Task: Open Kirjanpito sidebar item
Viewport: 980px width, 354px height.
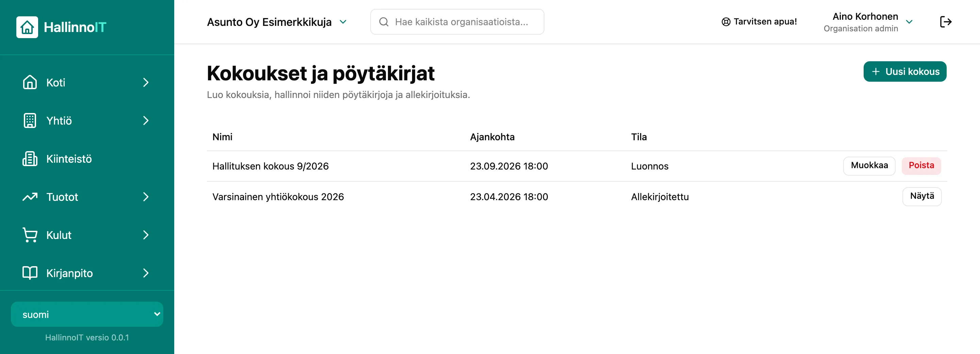Action: (x=87, y=273)
